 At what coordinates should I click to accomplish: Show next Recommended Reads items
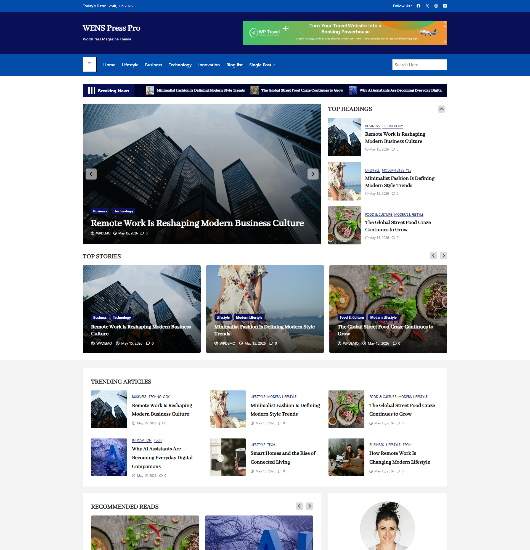309,506
